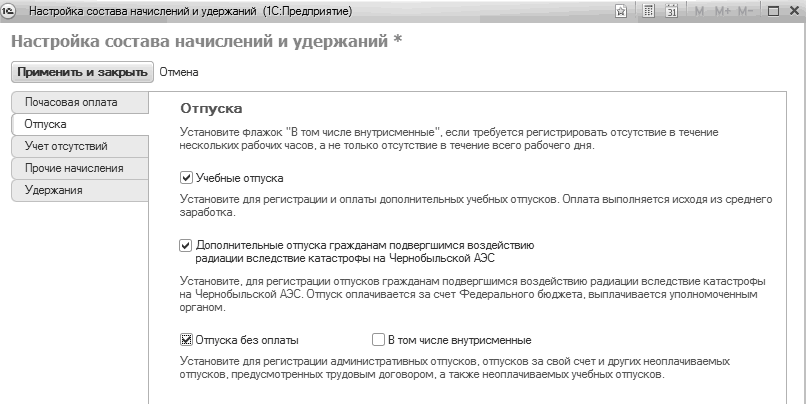Close the settings window
This screenshot has width=806, height=404.
click(794, 11)
